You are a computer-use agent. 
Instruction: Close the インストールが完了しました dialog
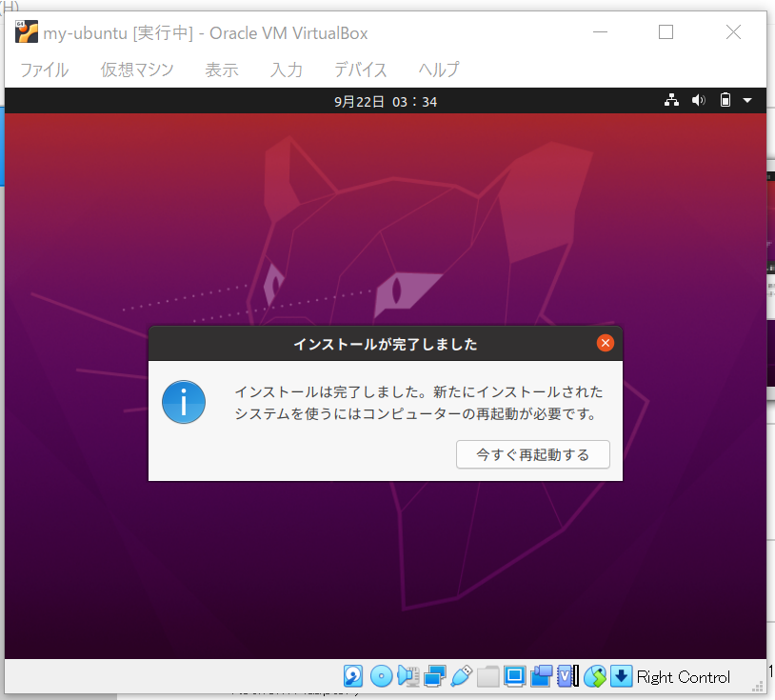[x=605, y=343]
